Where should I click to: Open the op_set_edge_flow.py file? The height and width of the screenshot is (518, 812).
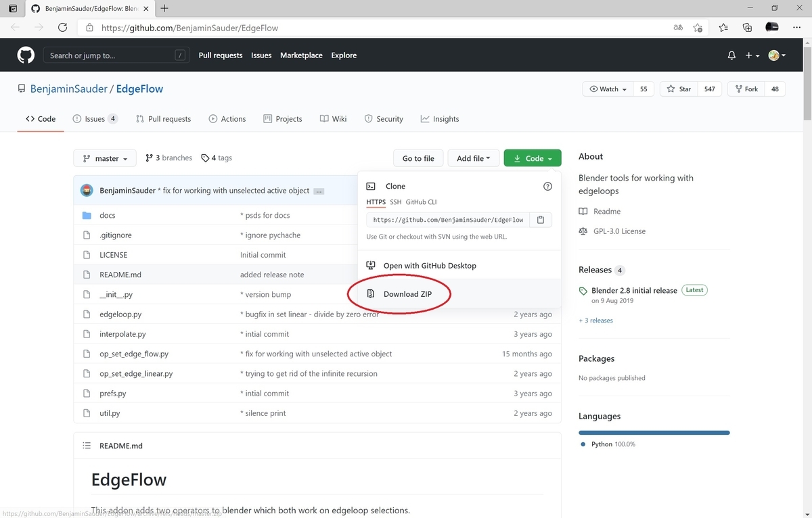(x=134, y=354)
